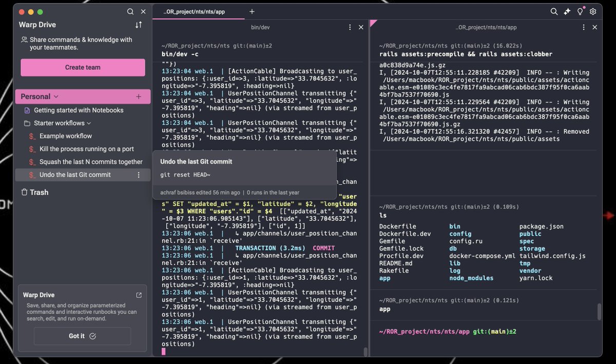The width and height of the screenshot is (616, 364).
Task: Click the tooltip title Undo the last Git commit
Action: pyautogui.click(x=196, y=161)
